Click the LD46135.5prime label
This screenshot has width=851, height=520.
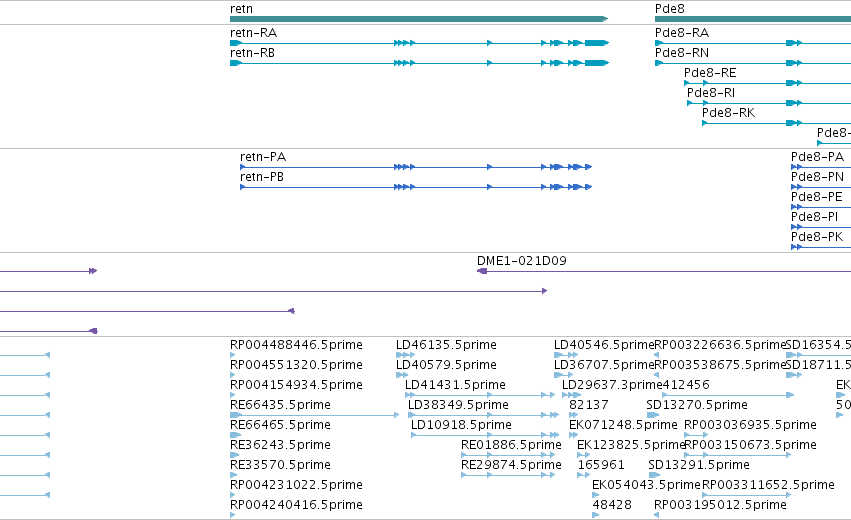(446, 345)
